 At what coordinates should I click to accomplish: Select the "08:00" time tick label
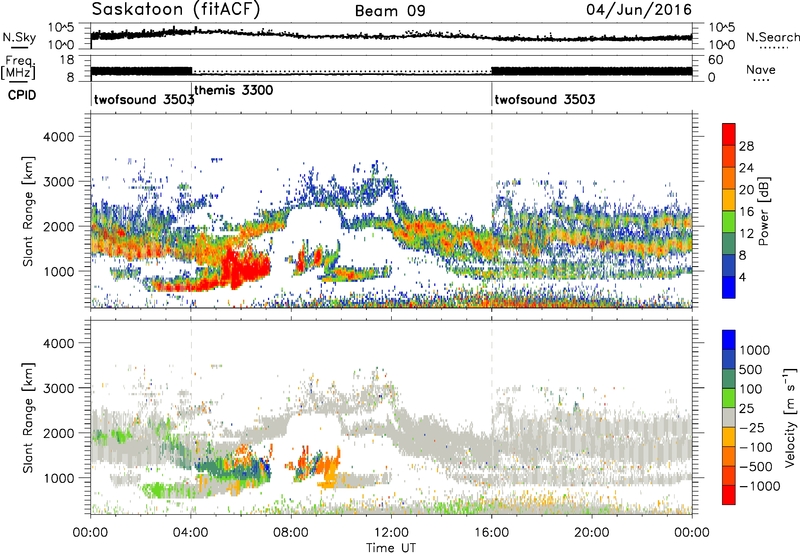291,533
